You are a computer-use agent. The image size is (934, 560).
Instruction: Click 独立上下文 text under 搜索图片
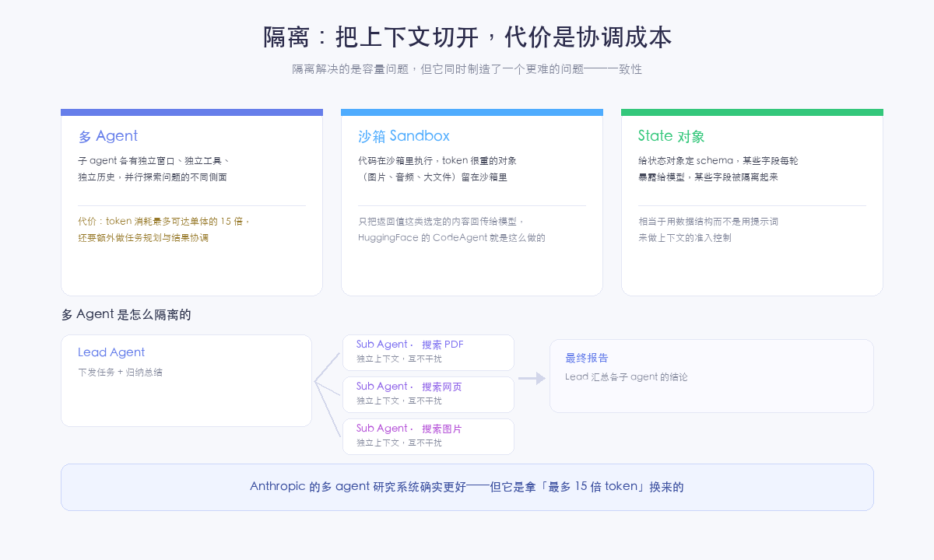[399, 443]
